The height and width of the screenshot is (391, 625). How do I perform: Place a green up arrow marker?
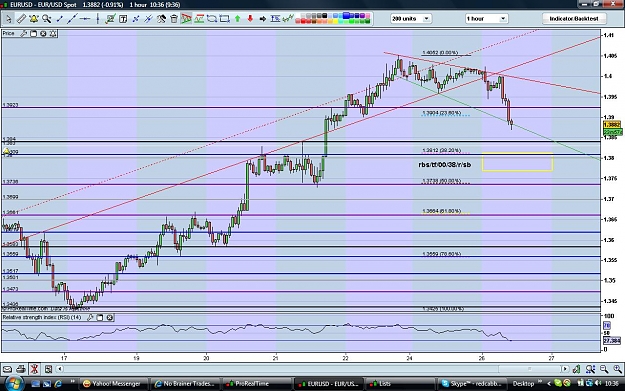click(x=238, y=18)
